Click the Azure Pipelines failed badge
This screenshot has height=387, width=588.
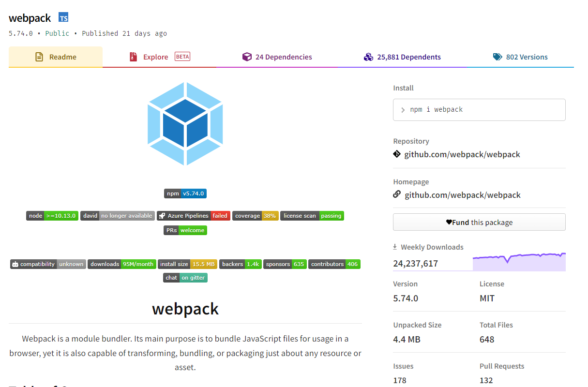(x=194, y=216)
